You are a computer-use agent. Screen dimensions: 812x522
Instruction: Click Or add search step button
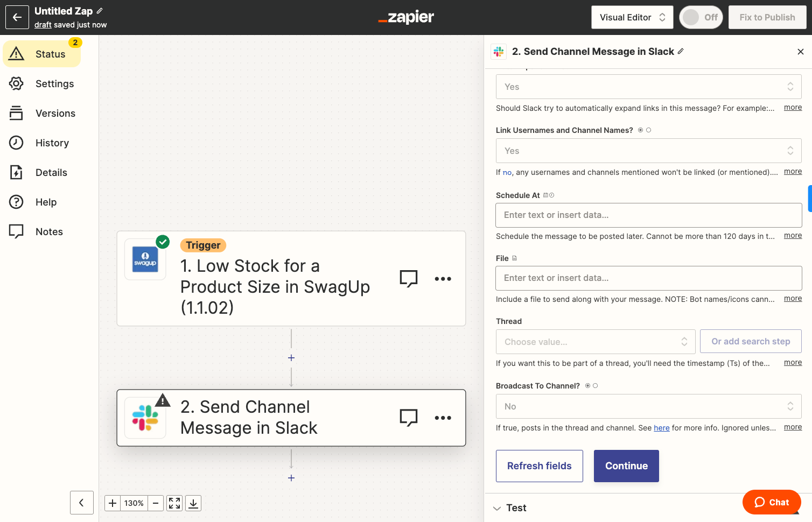click(751, 341)
